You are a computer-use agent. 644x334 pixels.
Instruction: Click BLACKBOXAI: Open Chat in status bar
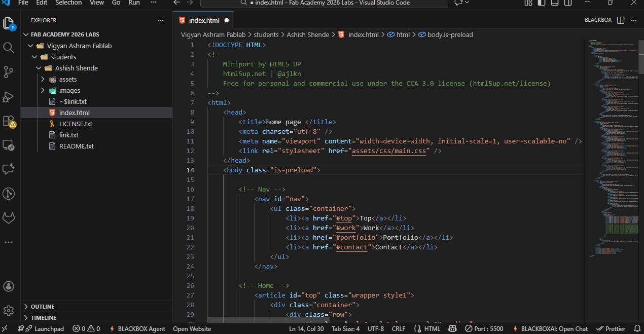550,328
